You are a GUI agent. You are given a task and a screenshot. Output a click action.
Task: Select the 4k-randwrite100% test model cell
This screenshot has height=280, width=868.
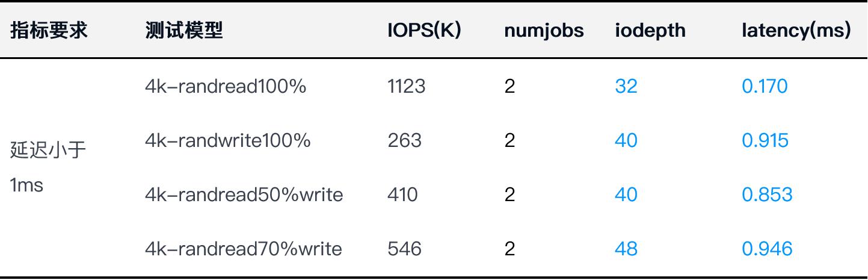(228, 141)
